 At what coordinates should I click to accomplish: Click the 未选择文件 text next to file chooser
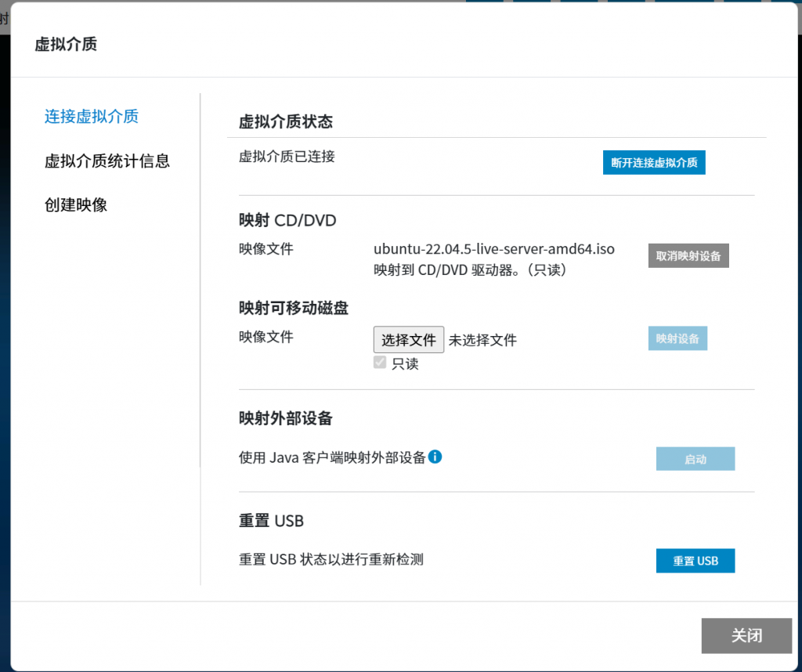point(482,340)
